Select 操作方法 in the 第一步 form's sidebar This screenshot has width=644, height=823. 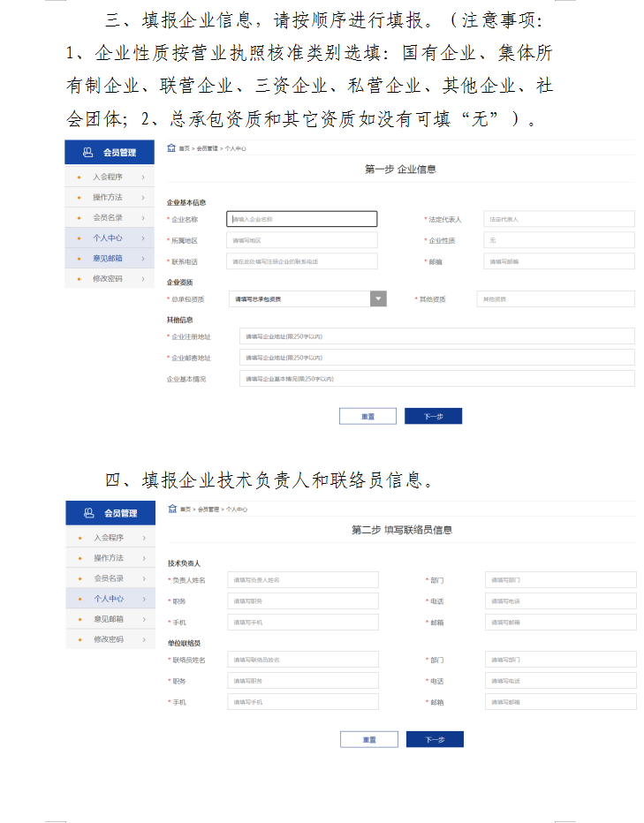click(108, 197)
